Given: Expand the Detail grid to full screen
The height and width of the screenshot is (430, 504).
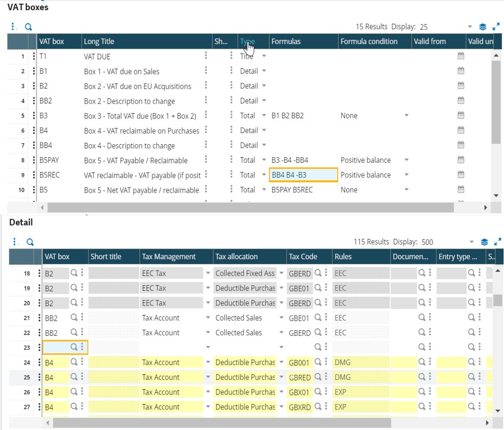Looking at the screenshot, I should tap(498, 242).
